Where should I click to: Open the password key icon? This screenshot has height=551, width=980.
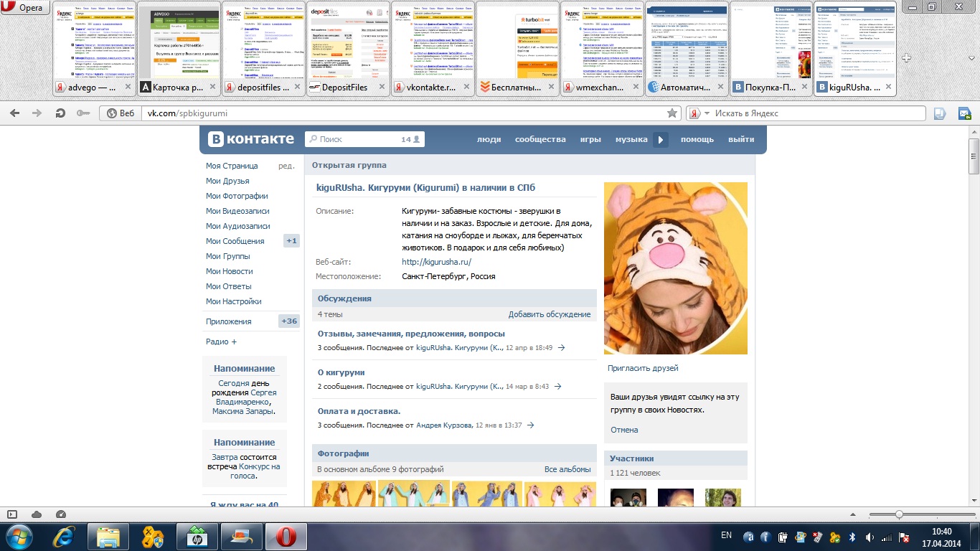[83, 113]
